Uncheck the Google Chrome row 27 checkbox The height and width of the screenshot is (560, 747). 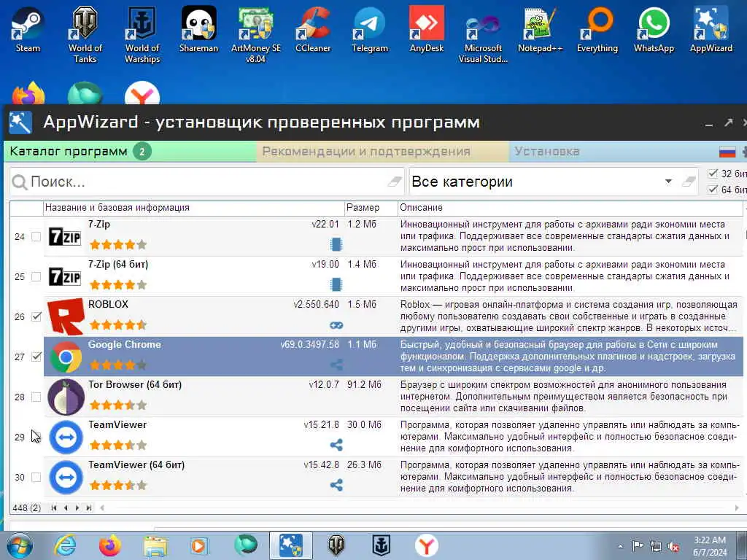click(36, 357)
